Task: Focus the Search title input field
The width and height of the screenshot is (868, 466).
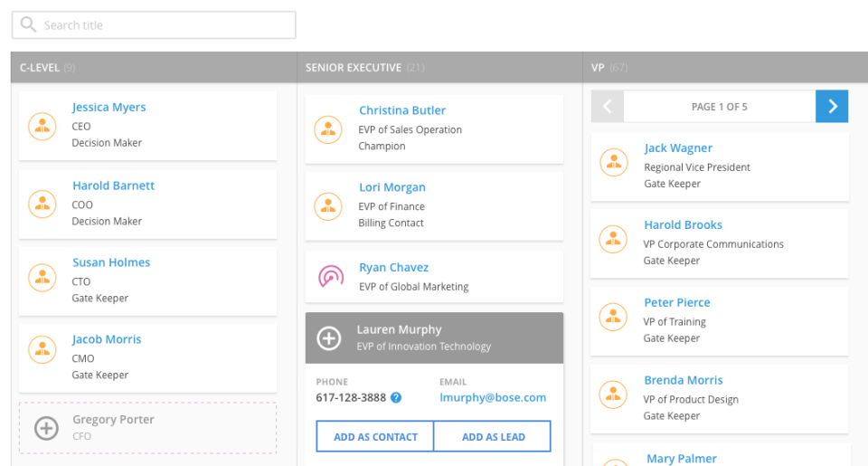Action: (x=154, y=25)
